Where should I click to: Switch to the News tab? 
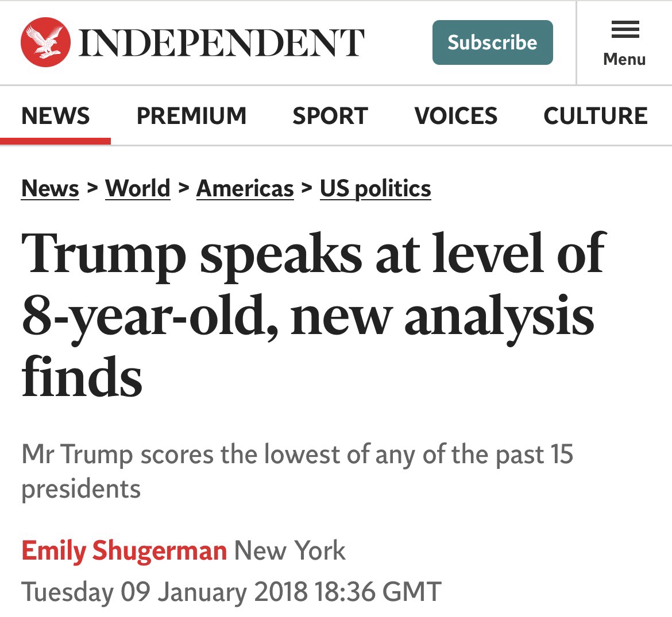click(x=56, y=116)
